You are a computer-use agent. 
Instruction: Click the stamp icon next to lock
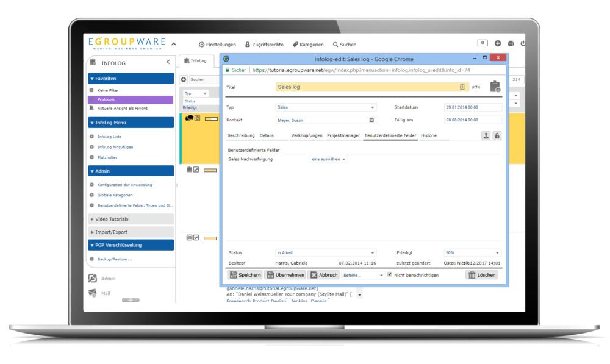(x=486, y=135)
